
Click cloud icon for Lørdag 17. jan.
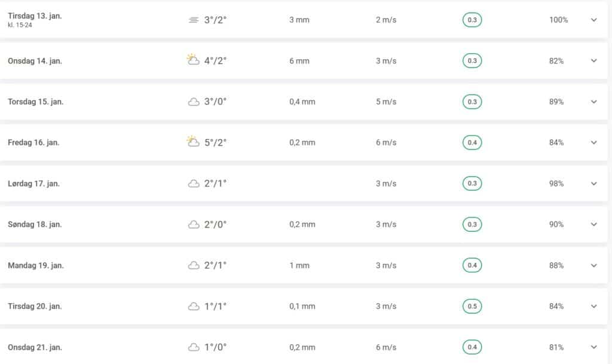tap(194, 183)
